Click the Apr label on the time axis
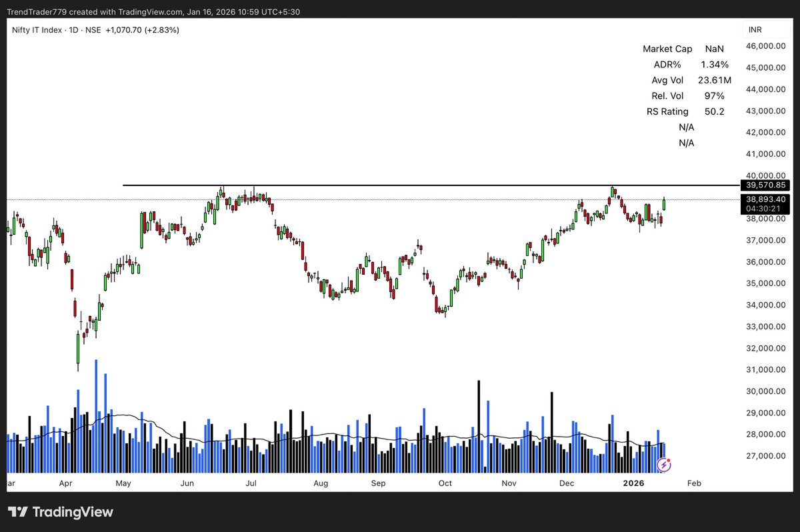This screenshot has height=532, width=800. coord(65,483)
